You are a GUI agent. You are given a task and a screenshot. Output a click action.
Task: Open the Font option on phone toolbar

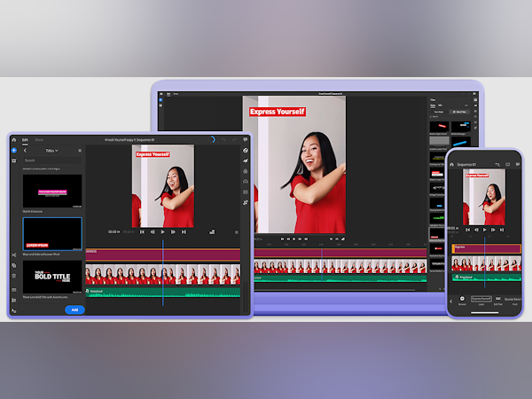[x=514, y=301]
